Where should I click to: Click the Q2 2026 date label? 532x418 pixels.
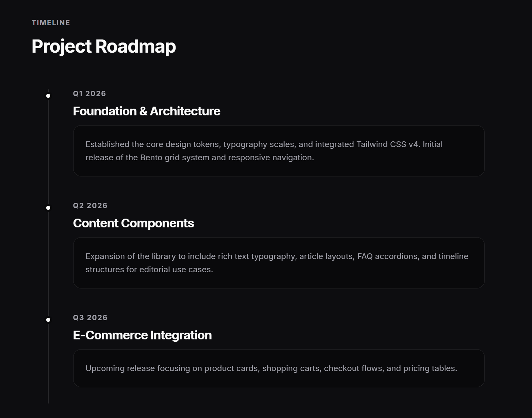point(90,205)
